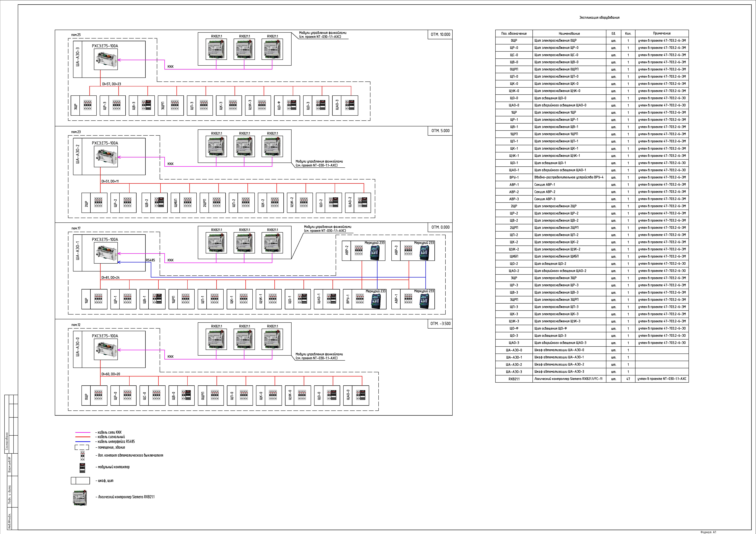Click the 'DI=60, DO=20' annotation
This screenshot has width=756, height=534.
(111, 374)
